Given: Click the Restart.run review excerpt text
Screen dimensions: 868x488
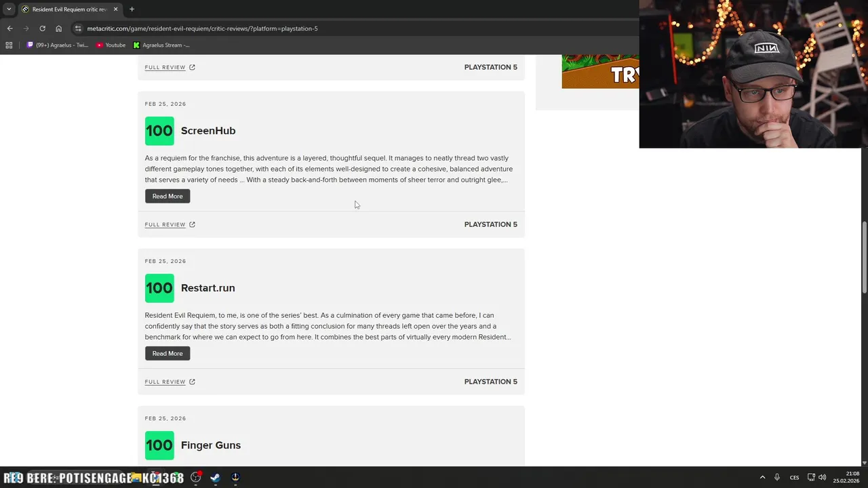Looking at the screenshot, I should (328, 326).
